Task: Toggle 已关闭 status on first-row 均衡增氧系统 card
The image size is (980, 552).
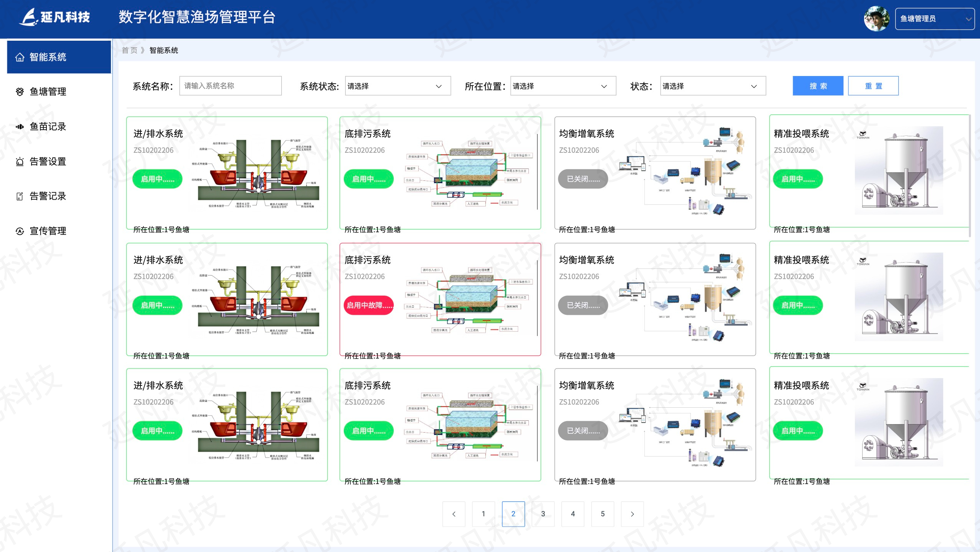Action: [583, 179]
